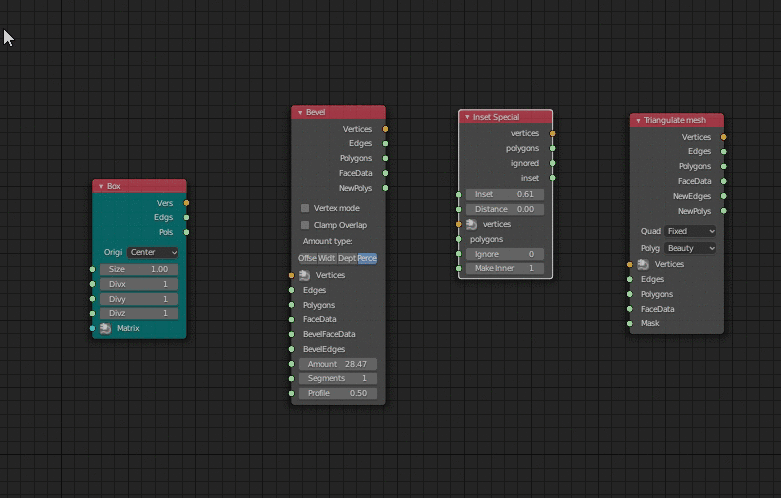Viewport: 781px width, 498px height.
Task: Click the Bevel Vertices output socket
Action: click(386, 129)
